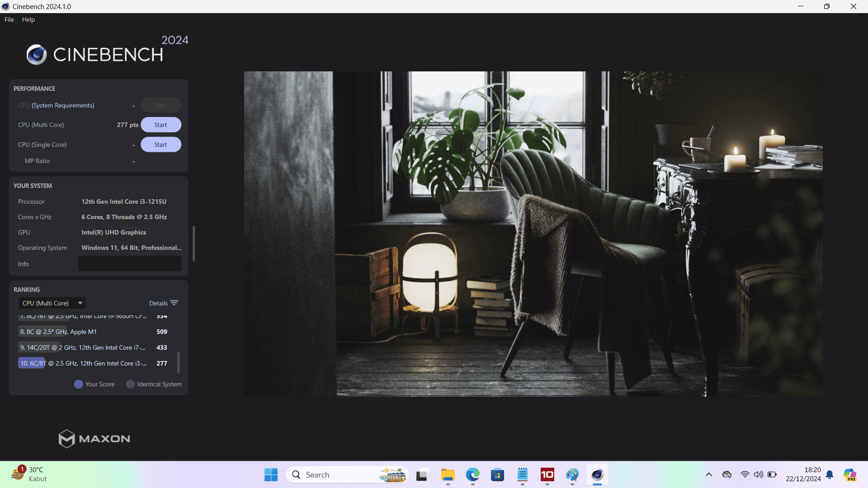Image resolution: width=868 pixels, height=488 pixels.
Task: Open the File menu
Action: (x=9, y=19)
